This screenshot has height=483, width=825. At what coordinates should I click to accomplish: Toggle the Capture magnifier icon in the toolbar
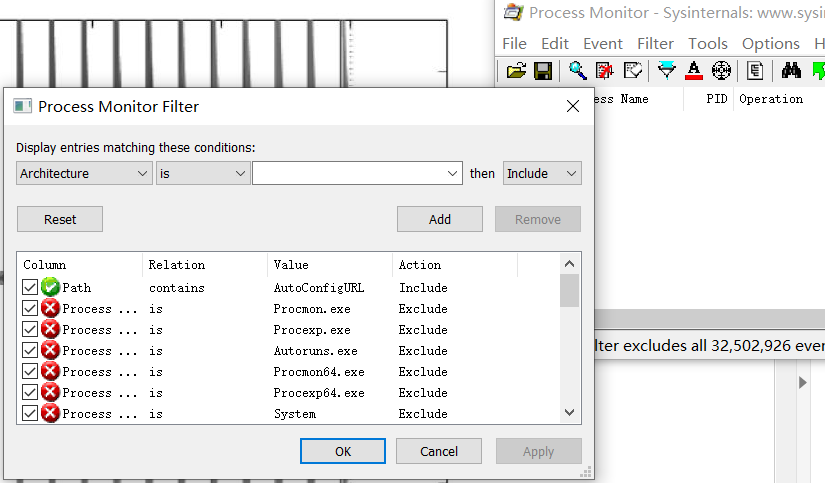tap(578, 71)
